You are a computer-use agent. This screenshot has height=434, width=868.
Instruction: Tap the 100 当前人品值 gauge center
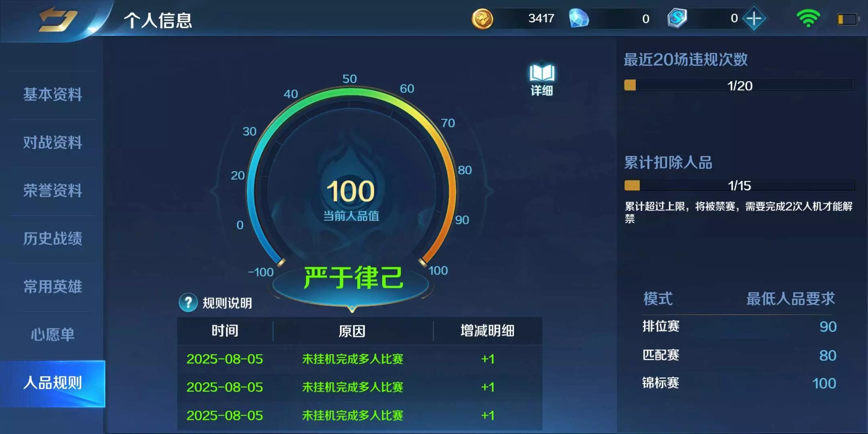(351, 198)
